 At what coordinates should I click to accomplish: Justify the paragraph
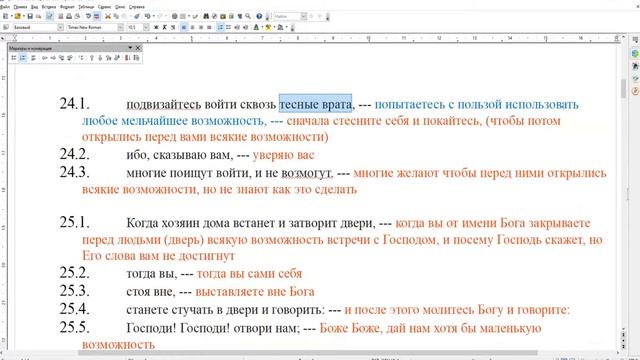pyautogui.click(x=209, y=27)
